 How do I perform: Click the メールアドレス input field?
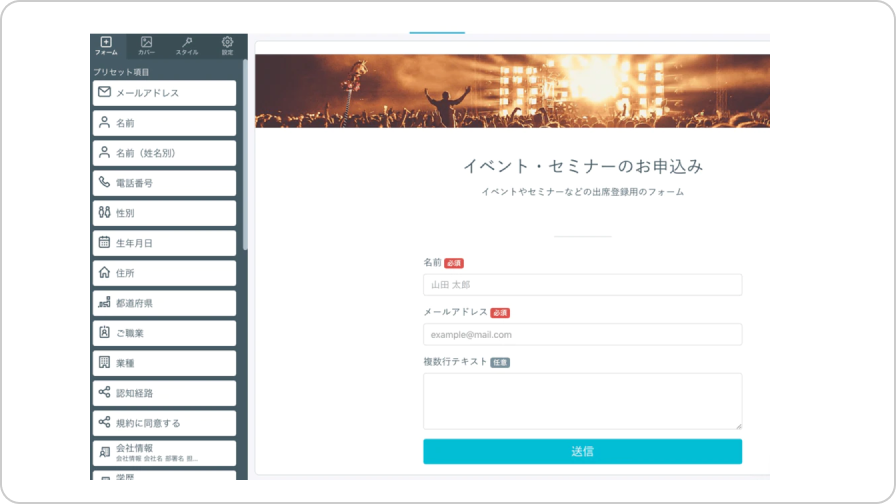pos(582,334)
